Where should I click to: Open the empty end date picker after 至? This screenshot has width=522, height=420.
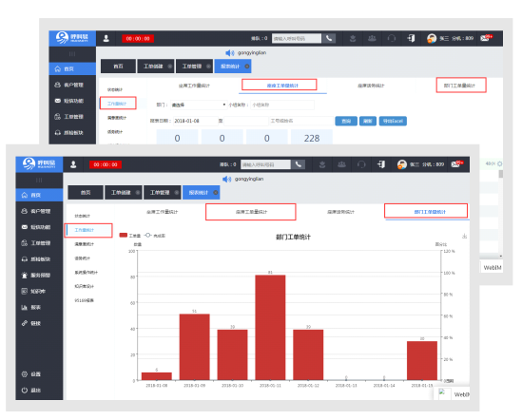[246, 121]
